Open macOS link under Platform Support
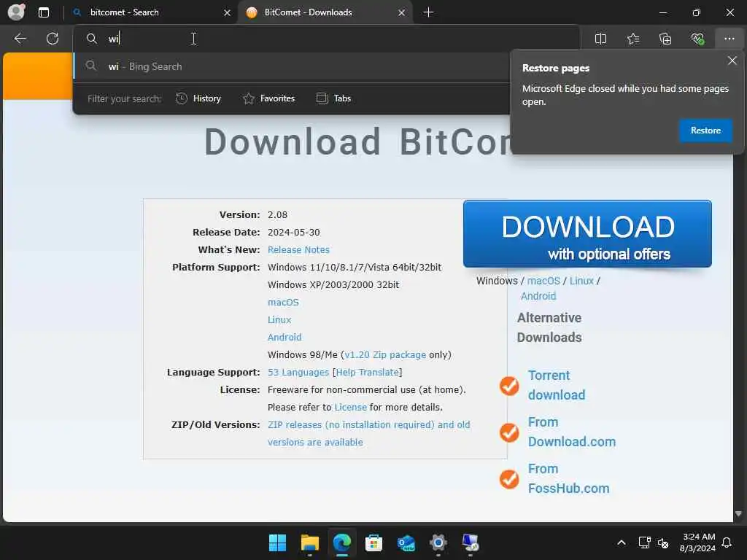 [x=283, y=302]
